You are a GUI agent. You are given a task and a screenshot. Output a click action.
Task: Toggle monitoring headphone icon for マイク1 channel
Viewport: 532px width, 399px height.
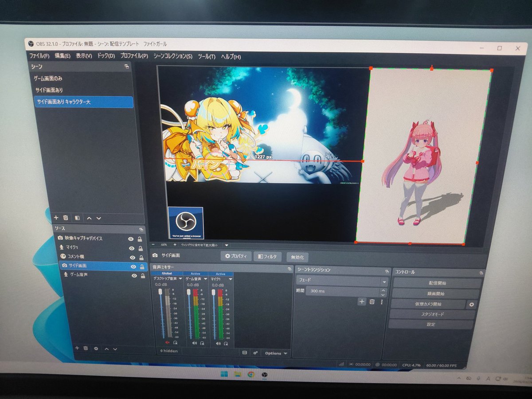pos(225,343)
